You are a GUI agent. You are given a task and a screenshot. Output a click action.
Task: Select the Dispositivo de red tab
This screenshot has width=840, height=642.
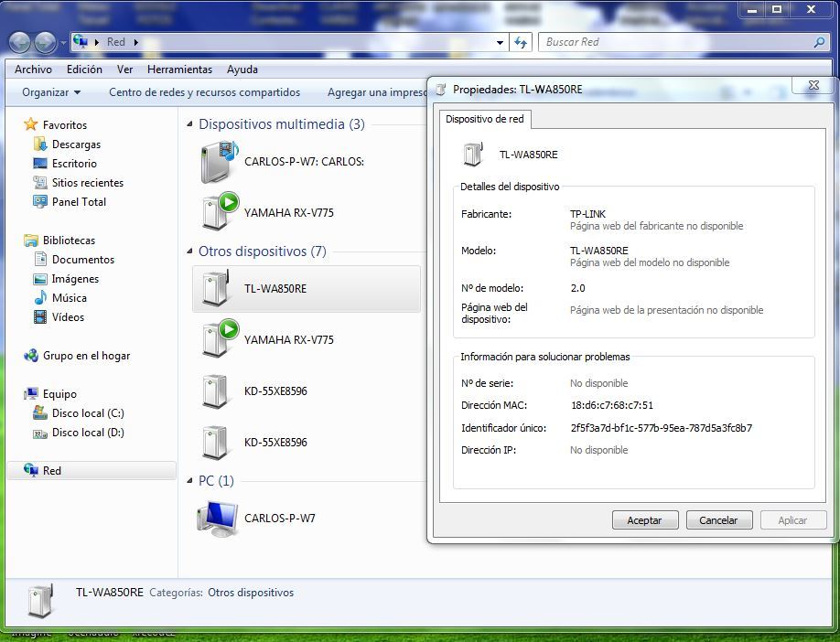click(483, 119)
